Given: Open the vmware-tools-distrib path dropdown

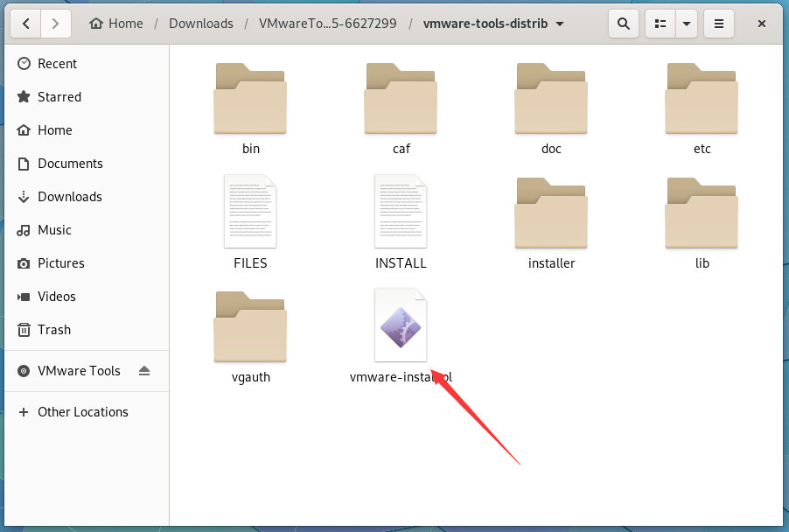Looking at the screenshot, I should (x=493, y=24).
